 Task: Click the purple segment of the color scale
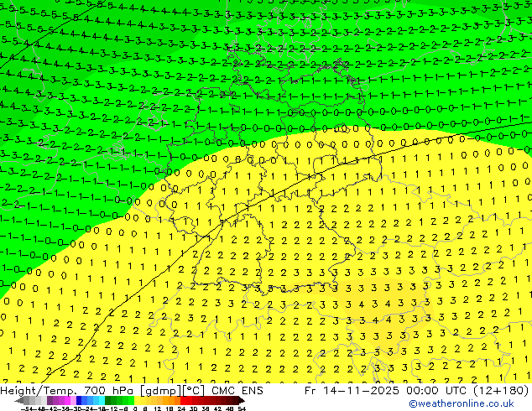click(x=50, y=400)
